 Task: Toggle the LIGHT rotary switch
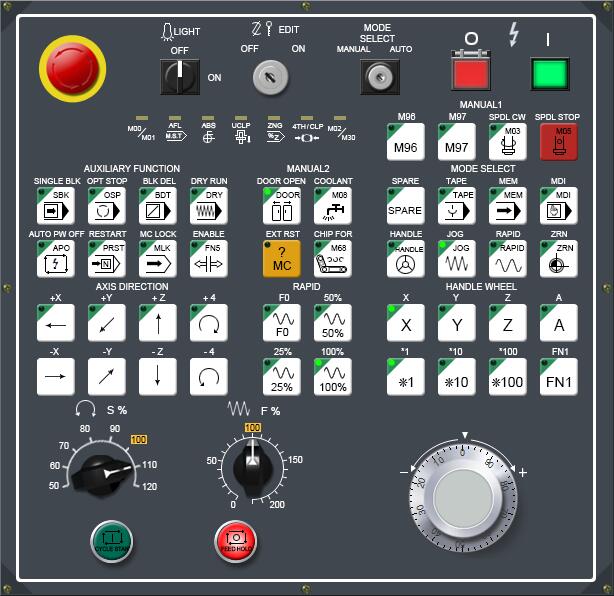pos(181,76)
